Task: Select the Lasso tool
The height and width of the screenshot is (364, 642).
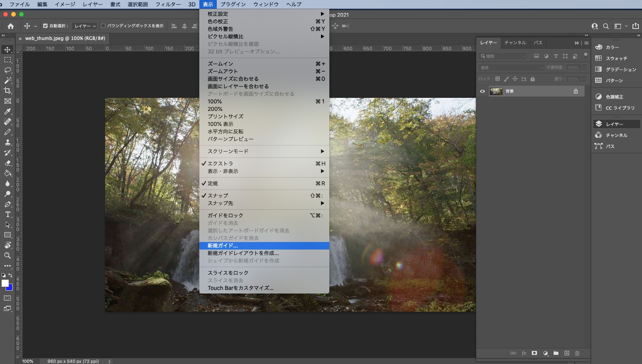Action: [x=8, y=70]
